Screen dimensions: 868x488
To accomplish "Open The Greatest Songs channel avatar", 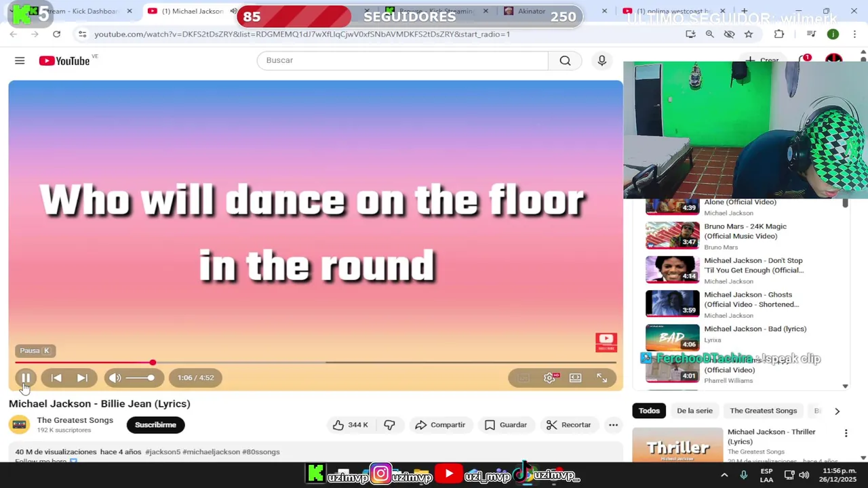I will click(20, 425).
